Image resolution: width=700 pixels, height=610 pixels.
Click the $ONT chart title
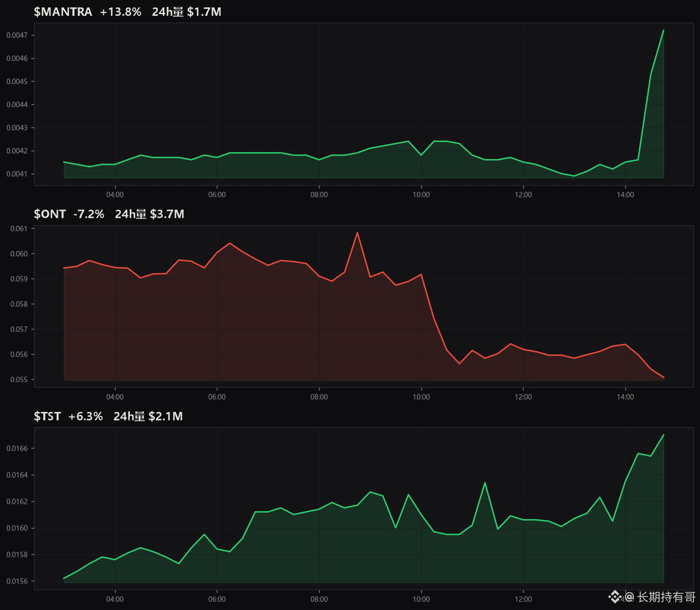click(x=50, y=214)
